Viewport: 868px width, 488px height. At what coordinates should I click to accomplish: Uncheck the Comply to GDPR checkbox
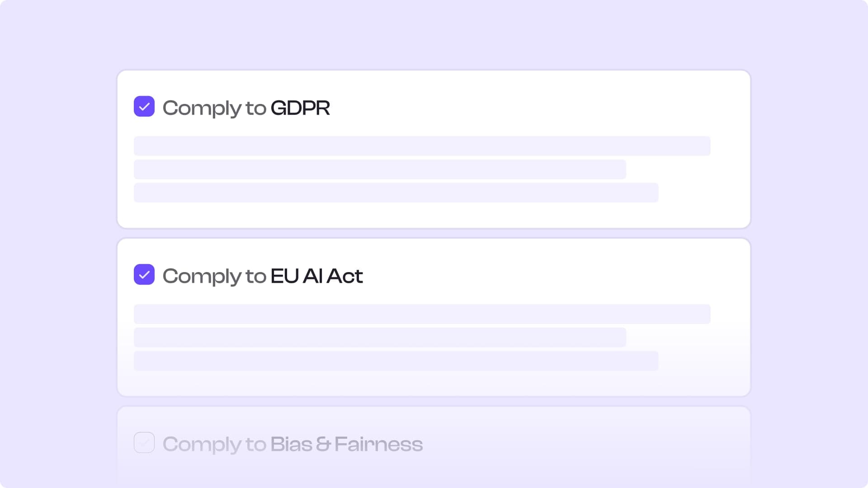[144, 107]
